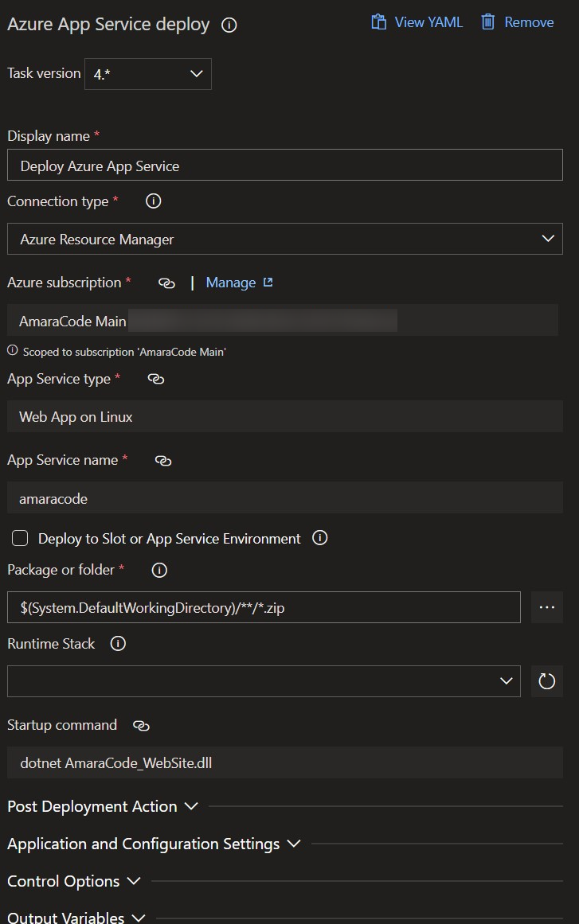Edit the Startup command dotnet field
Screen dimensions: 579x924
[285, 762]
